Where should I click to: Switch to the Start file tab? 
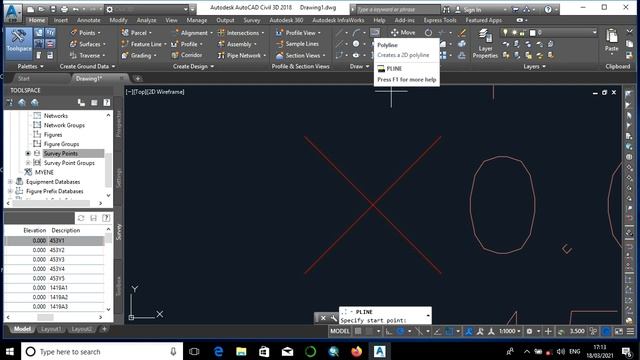coord(24,78)
